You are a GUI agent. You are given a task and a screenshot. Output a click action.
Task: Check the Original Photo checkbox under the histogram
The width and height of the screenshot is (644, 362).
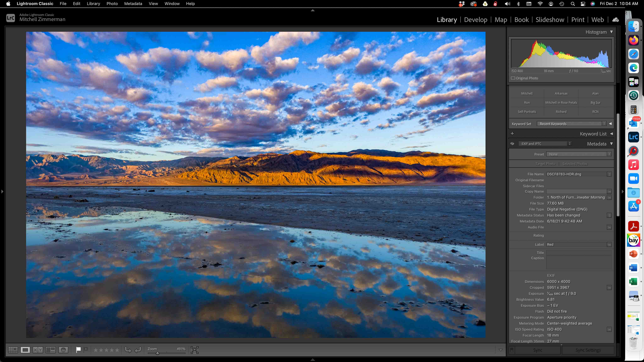pyautogui.click(x=513, y=78)
